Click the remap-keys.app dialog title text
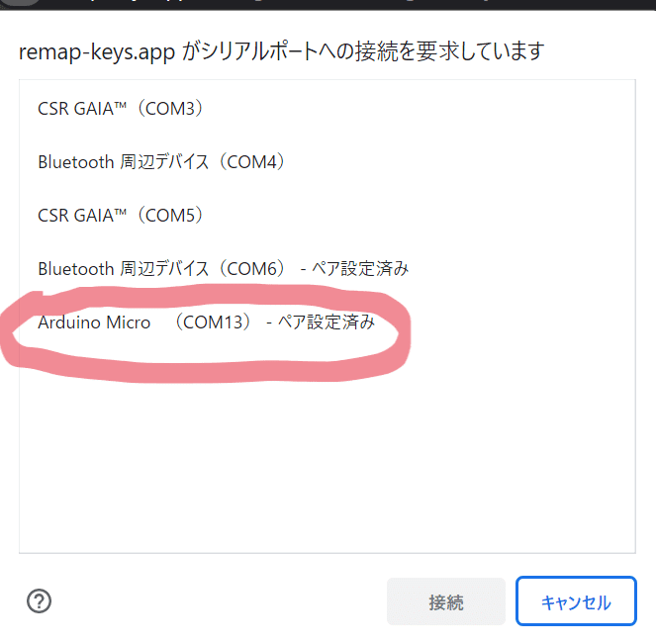This screenshot has width=656, height=644. coord(282,51)
